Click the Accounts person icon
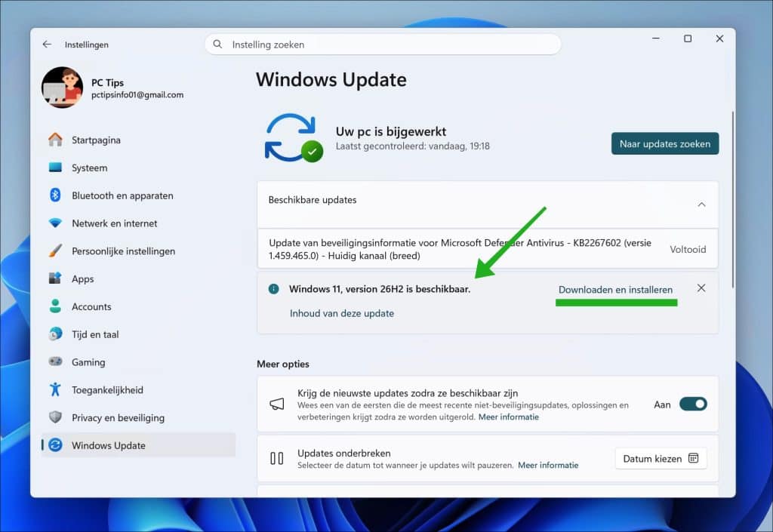 [55, 306]
